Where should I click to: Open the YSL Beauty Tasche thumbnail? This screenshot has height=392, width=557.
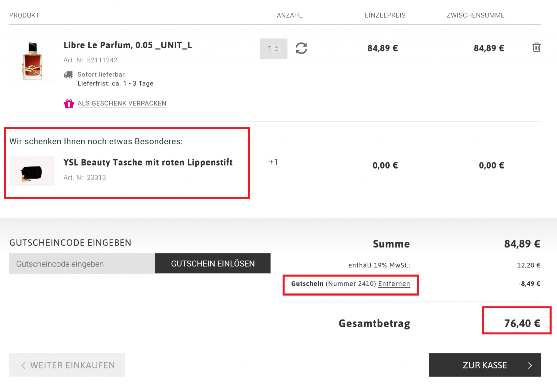(x=32, y=171)
